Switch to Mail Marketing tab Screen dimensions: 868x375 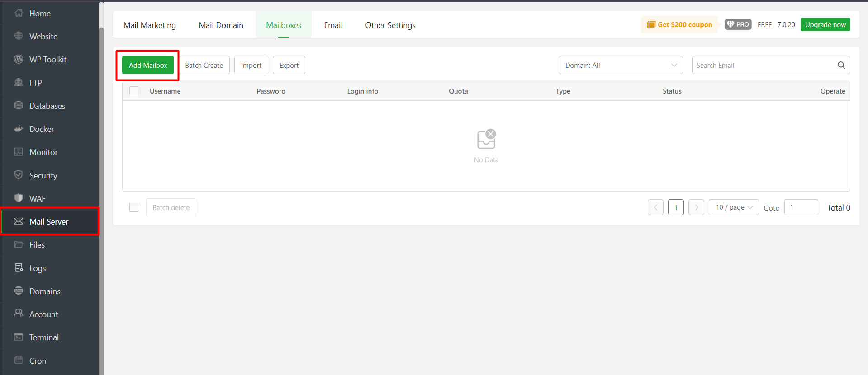[150, 25]
